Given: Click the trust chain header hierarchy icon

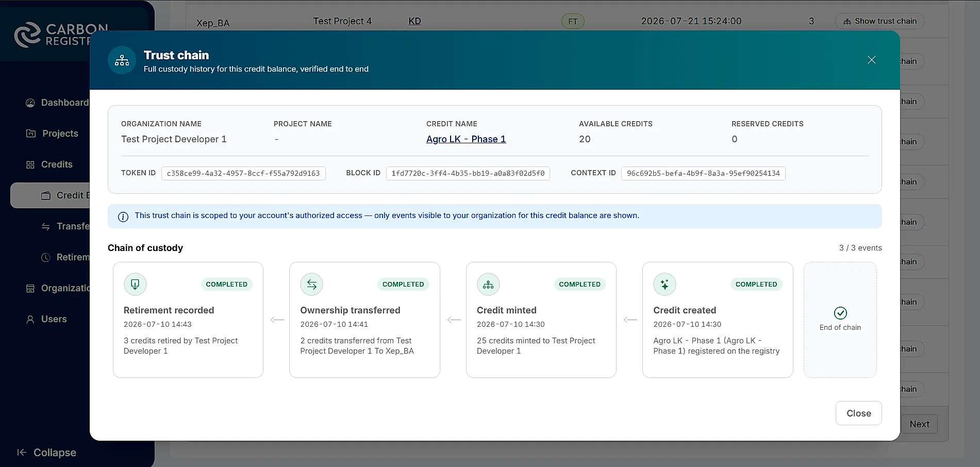Looking at the screenshot, I should [x=122, y=60].
